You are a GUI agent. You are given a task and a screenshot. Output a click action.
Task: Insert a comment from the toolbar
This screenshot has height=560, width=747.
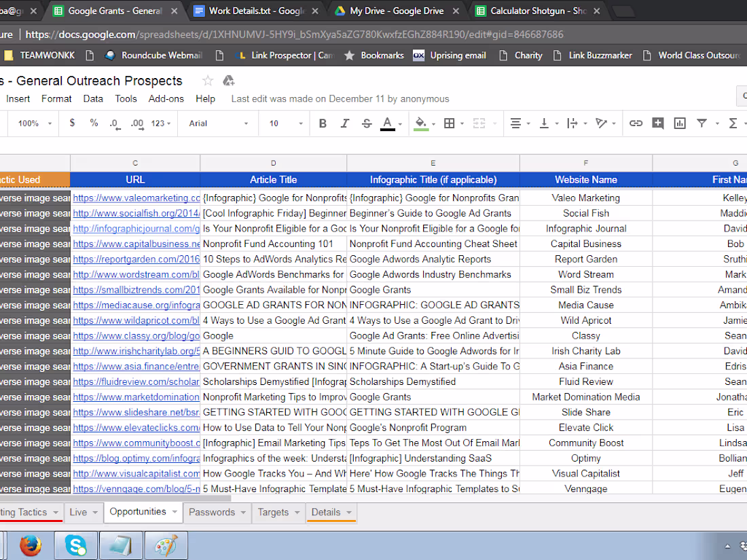(657, 123)
